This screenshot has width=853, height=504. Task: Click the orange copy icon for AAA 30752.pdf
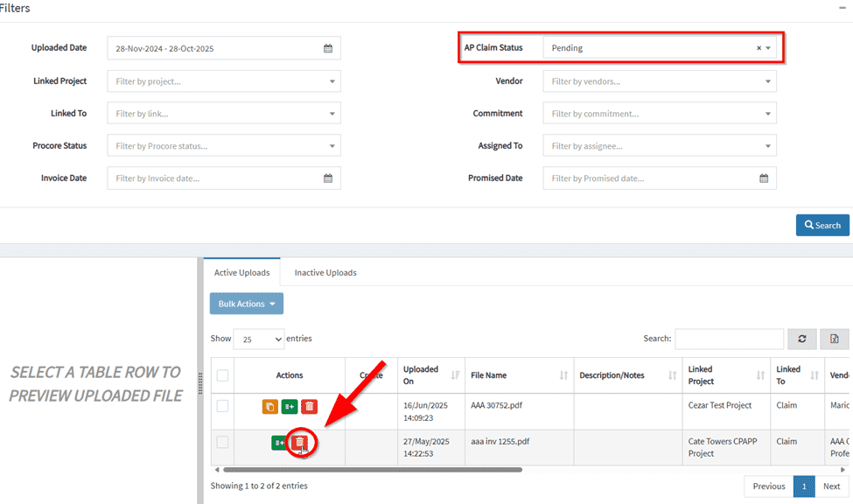pos(269,407)
